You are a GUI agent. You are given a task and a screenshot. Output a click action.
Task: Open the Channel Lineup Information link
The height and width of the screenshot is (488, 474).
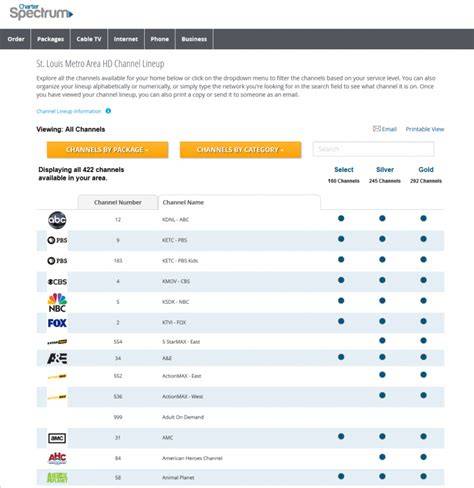tap(69, 111)
